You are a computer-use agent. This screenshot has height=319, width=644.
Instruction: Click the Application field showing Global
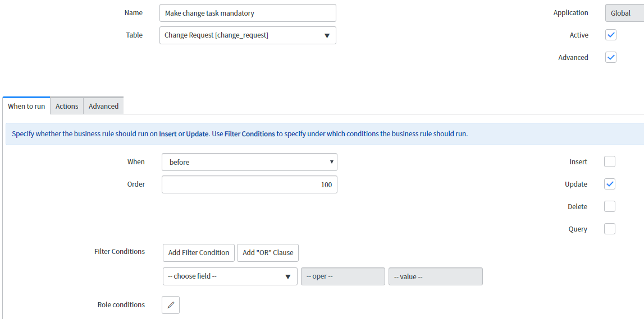[625, 13]
